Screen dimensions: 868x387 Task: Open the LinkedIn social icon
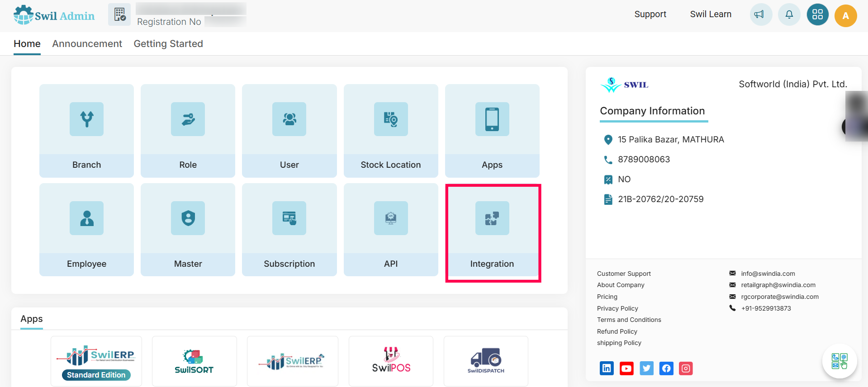click(607, 368)
